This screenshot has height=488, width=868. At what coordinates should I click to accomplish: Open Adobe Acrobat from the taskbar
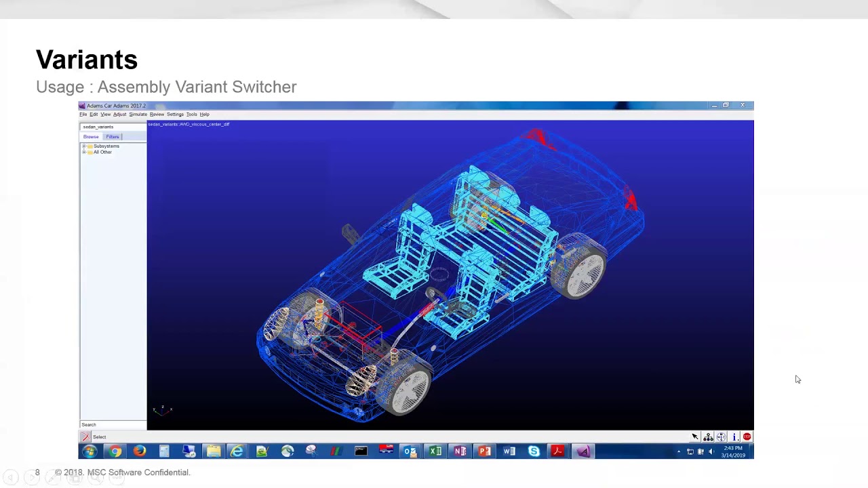[557, 451]
